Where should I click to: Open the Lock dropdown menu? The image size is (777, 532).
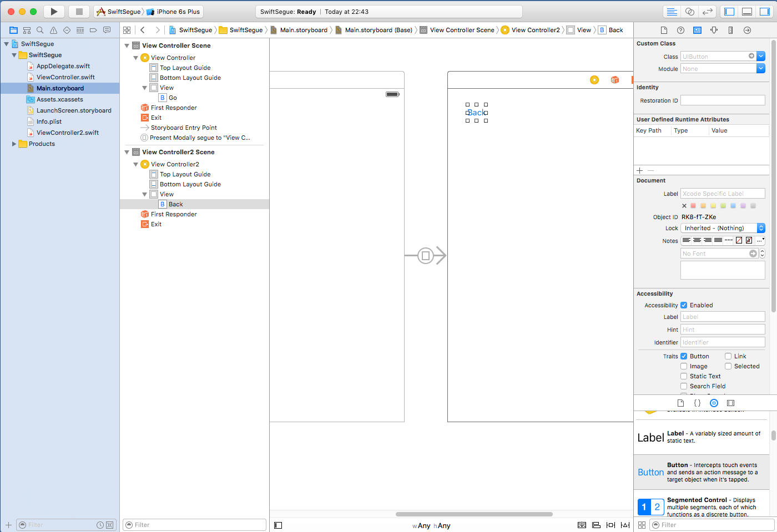click(723, 228)
